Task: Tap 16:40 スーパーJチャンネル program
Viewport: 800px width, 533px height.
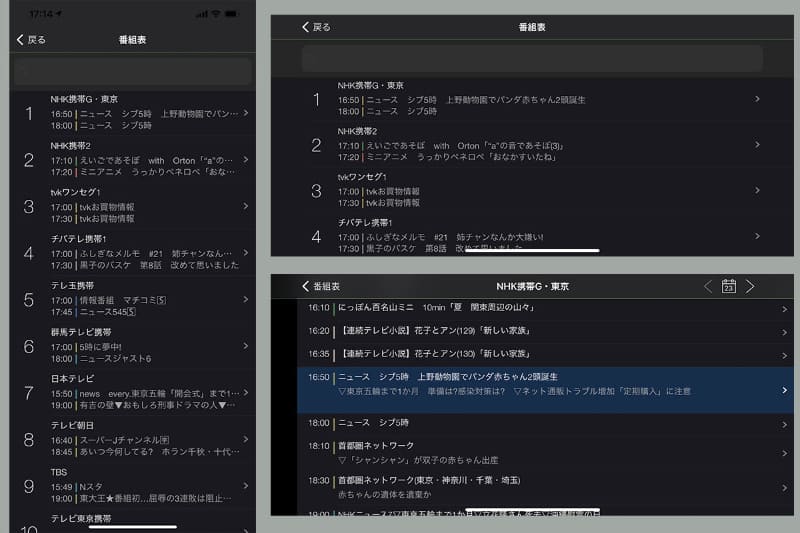Action: pyautogui.click(x=110, y=440)
